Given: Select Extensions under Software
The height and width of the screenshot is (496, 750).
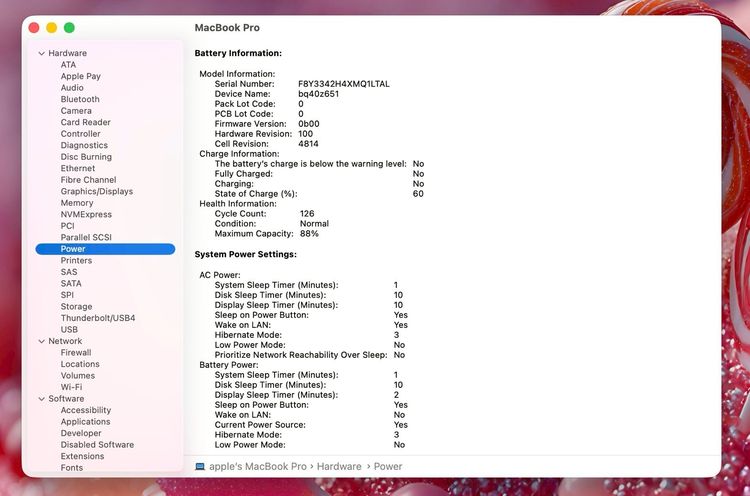Looking at the screenshot, I should 82,456.
